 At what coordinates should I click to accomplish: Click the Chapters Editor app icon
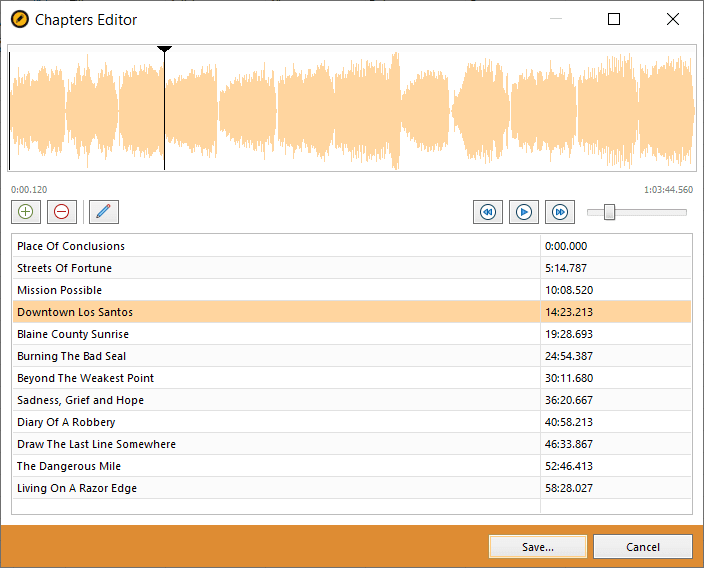coord(20,19)
